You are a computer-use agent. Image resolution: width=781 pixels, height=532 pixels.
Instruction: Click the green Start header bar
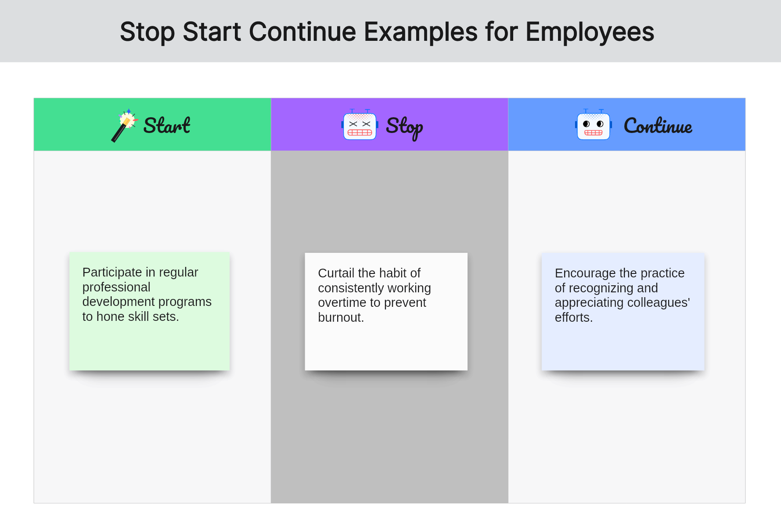[x=152, y=125]
